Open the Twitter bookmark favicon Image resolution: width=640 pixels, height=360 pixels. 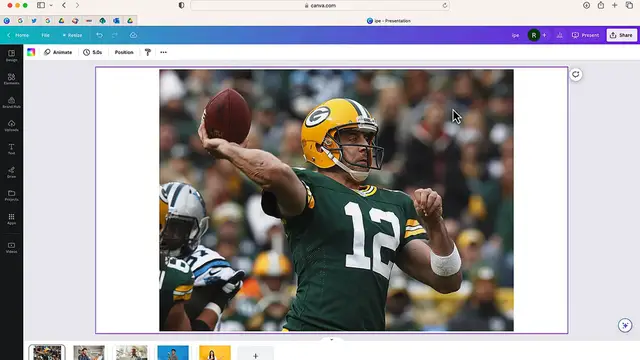[x=34, y=20]
